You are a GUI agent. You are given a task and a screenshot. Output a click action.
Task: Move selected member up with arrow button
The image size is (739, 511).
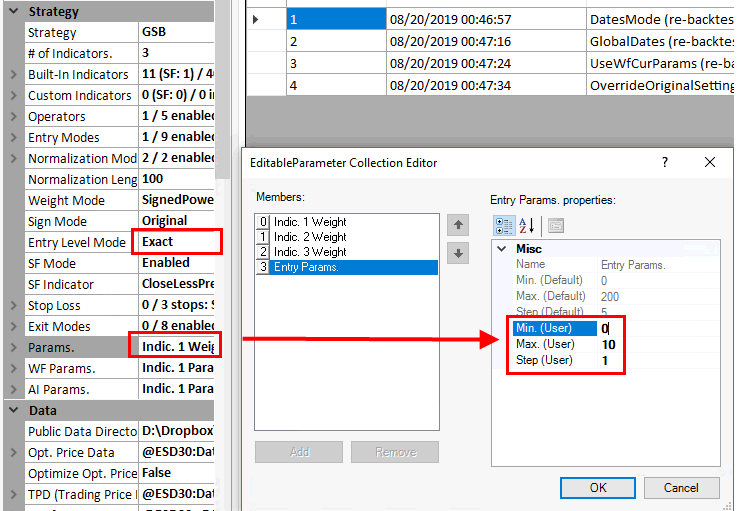[x=458, y=225]
